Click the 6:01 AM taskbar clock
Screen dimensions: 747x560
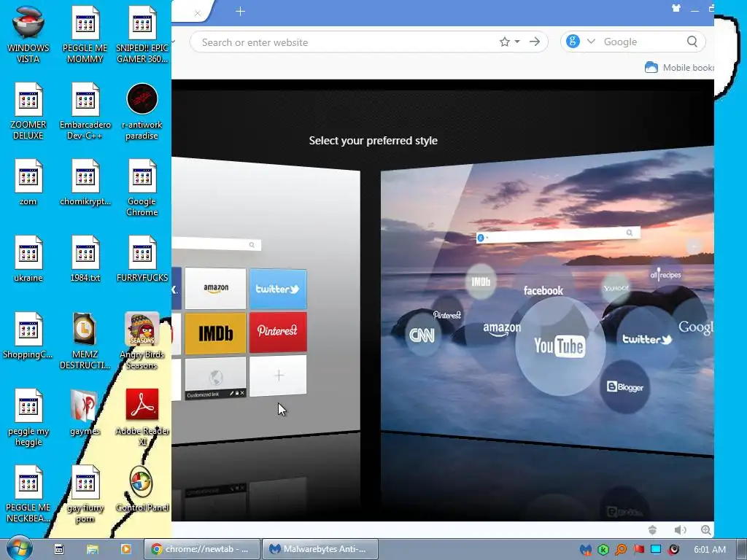pyautogui.click(x=709, y=550)
